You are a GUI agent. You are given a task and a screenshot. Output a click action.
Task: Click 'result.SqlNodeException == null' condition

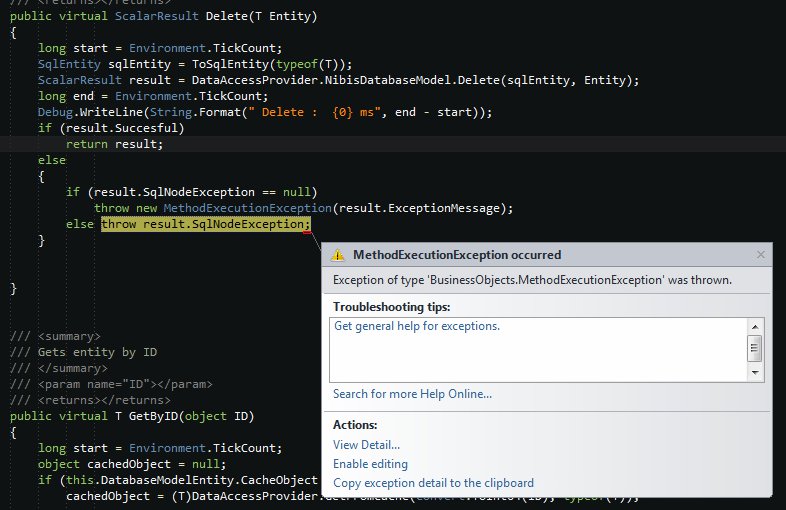coord(202,192)
